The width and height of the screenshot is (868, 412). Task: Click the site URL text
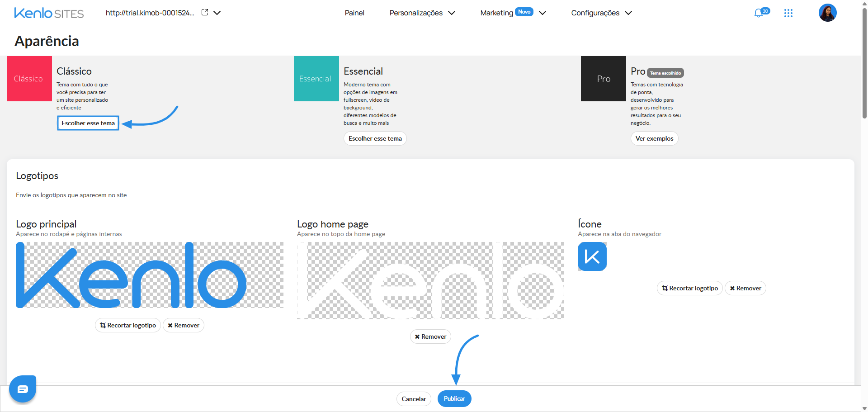(x=150, y=13)
